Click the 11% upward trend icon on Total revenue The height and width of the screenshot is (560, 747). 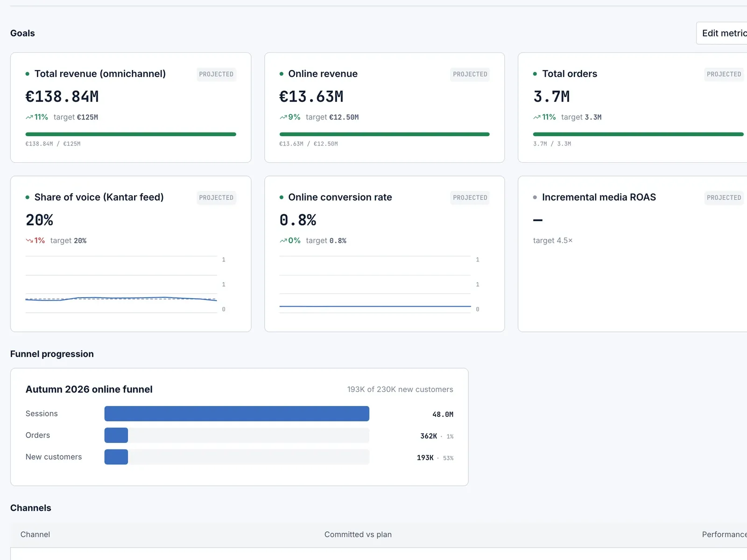click(29, 117)
